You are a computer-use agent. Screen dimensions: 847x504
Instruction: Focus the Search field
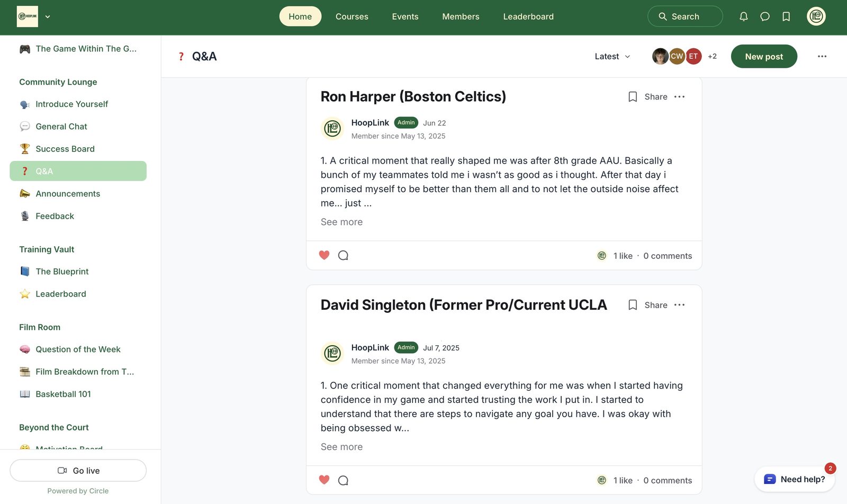tap(685, 16)
